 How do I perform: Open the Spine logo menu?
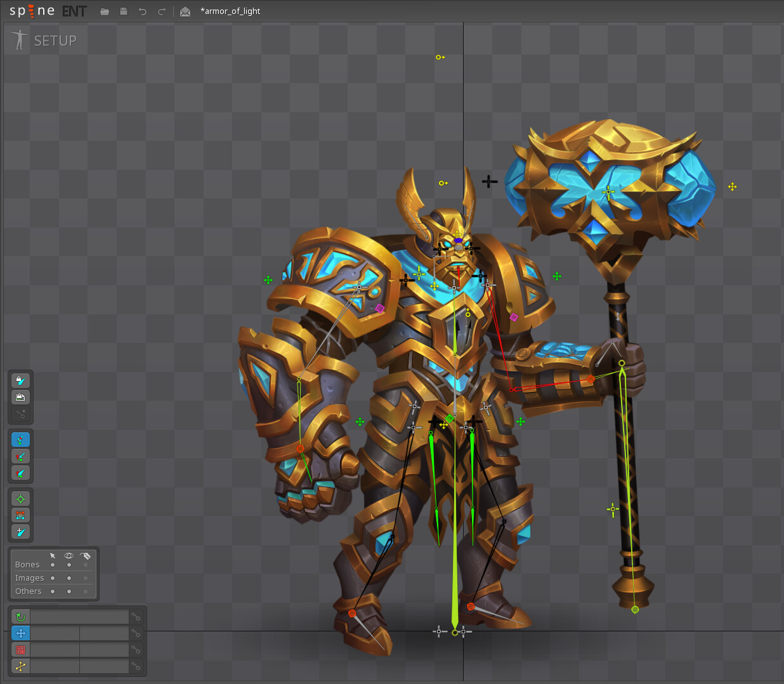click(x=30, y=10)
